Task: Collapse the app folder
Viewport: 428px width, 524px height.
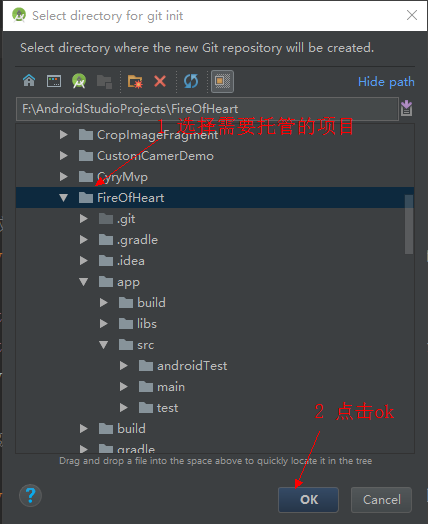Action: tap(84, 282)
